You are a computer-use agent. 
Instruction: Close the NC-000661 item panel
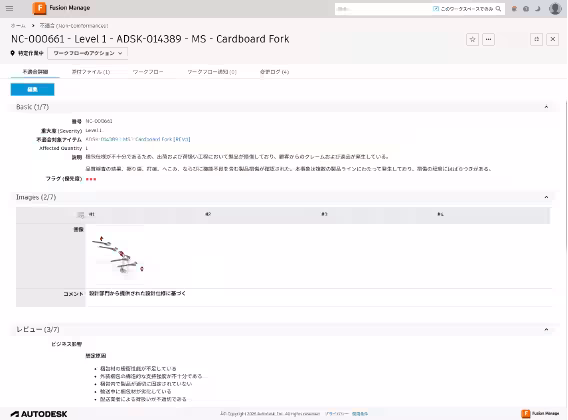(x=553, y=39)
